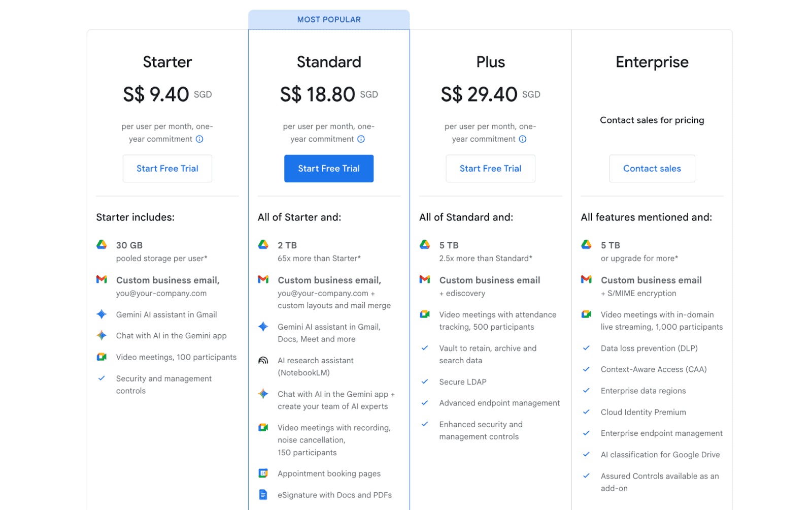Select the MOST POPULAR banner above Standard
The height and width of the screenshot is (510, 812).
329,19
